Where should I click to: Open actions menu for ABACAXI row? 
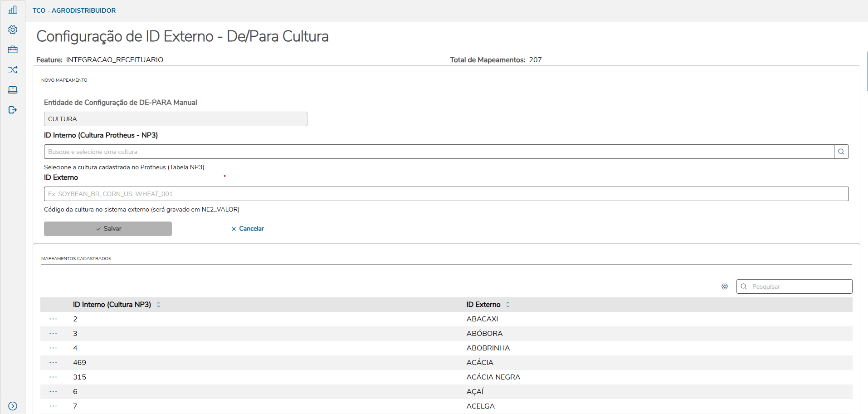pos(53,319)
